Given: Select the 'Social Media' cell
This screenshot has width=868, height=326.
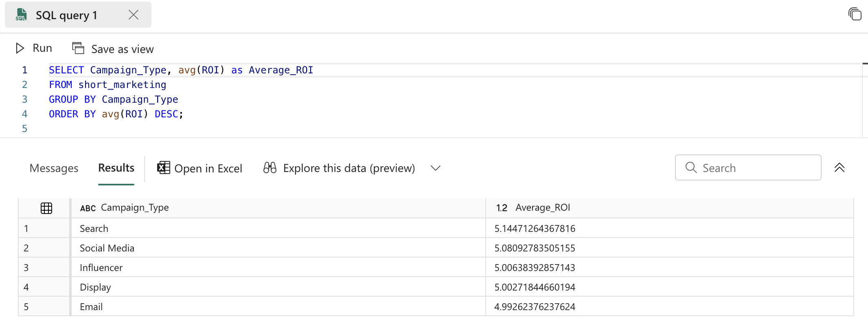Looking at the screenshot, I should (x=278, y=248).
